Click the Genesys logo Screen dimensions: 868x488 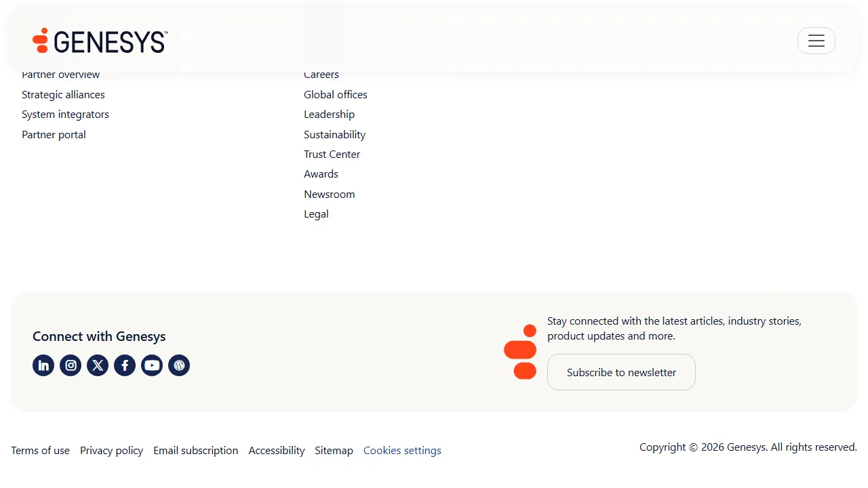[x=100, y=41]
